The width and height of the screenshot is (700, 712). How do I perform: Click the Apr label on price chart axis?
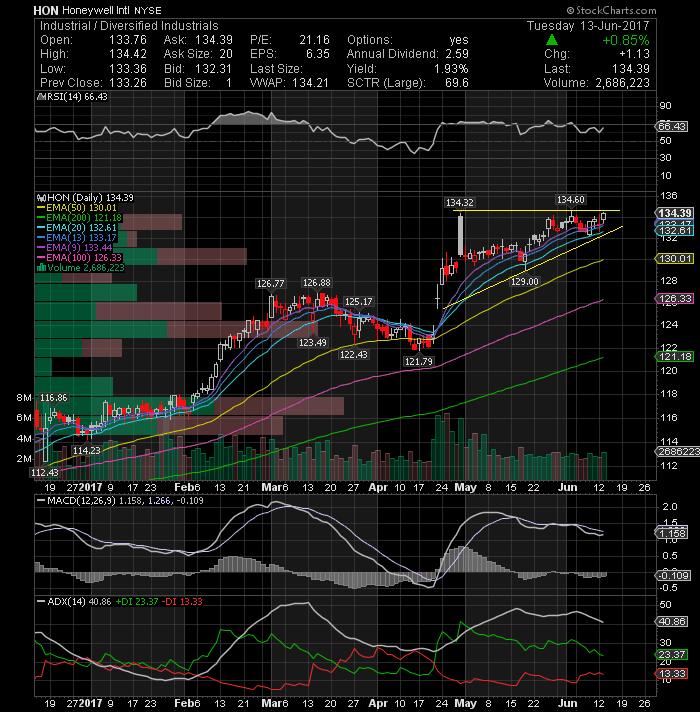[378, 487]
